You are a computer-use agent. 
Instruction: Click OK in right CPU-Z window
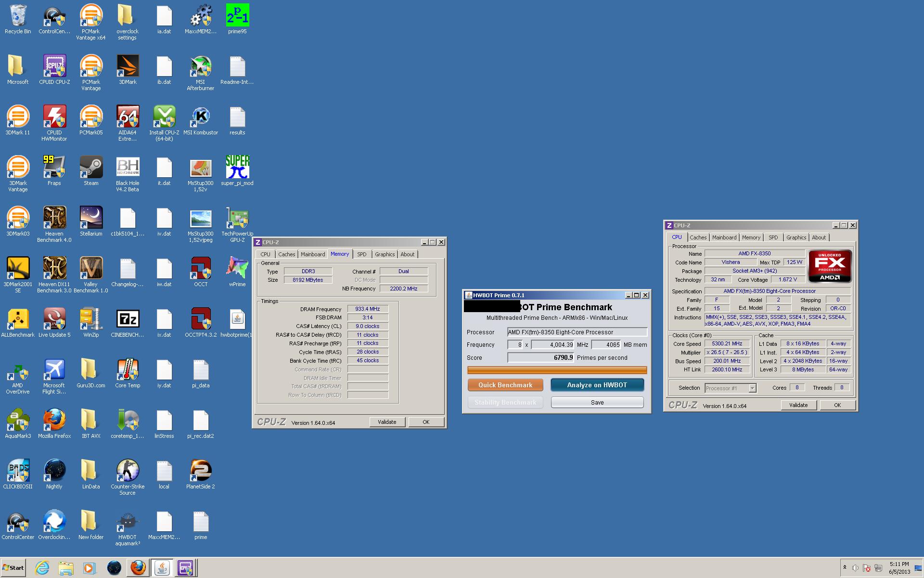pos(837,405)
